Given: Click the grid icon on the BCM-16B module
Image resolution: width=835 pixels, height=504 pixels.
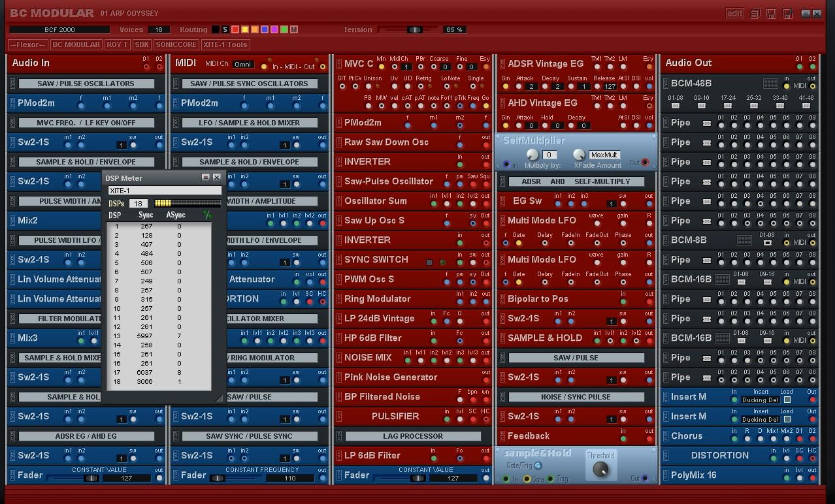Looking at the screenshot, I should coord(721,280).
